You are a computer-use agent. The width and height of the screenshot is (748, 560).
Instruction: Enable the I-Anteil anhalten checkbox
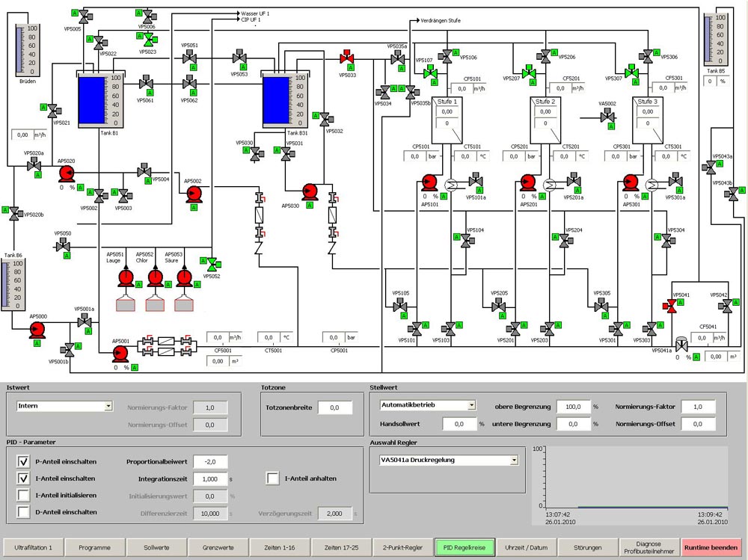[273, 479]
